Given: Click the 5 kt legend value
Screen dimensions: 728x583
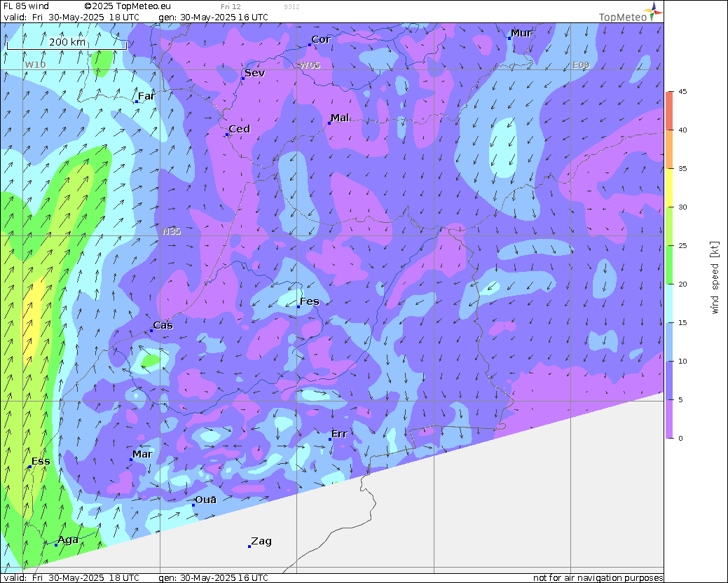Looking at the screenshot, I should pyautogui.click(x=680, y=399).
